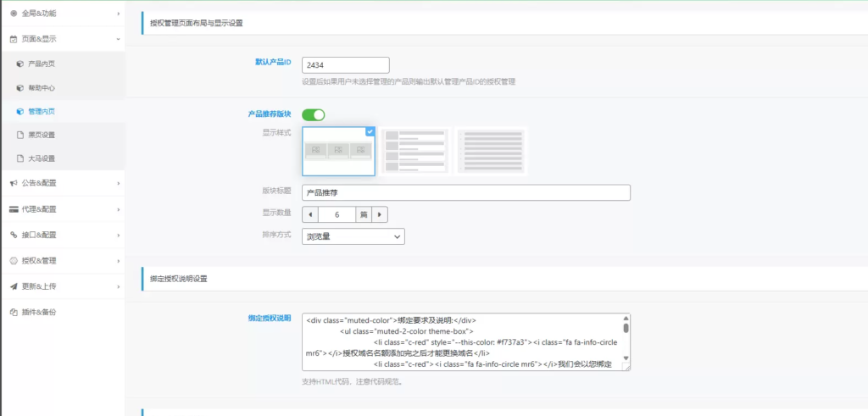The image size is (868, 416).
Task: Click the 页面&显示 calendar icon
Action: (x=14, y=39)
